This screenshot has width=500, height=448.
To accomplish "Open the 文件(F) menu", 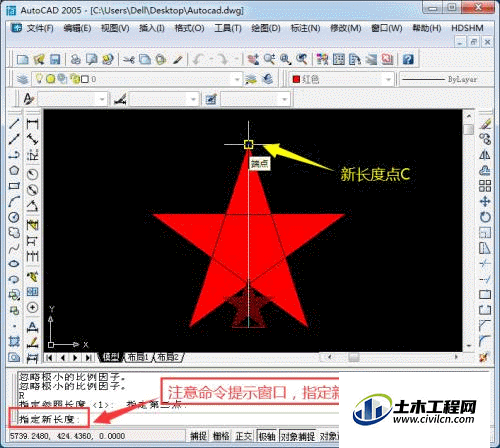I will click(40, 28).
